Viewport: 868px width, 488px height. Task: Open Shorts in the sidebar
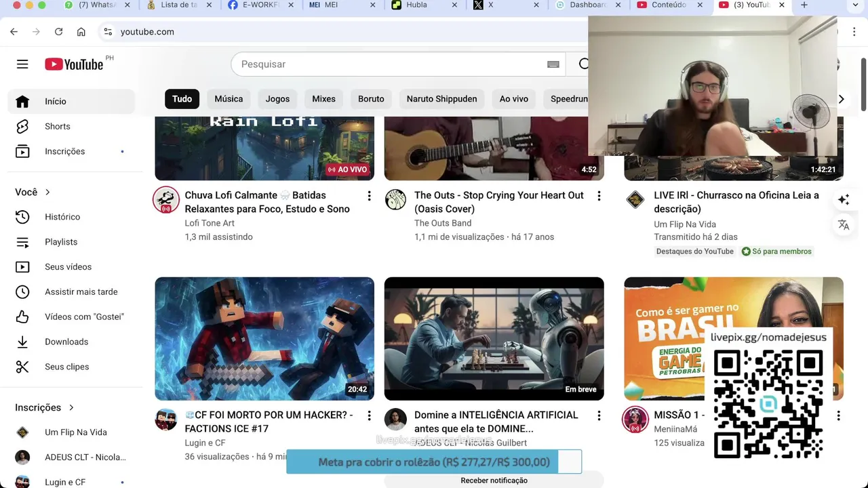coord(72,127)
